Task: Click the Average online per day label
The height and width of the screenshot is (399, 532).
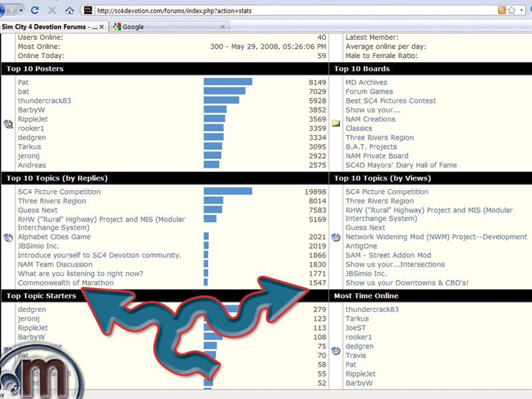Action: tap(386, 47)
